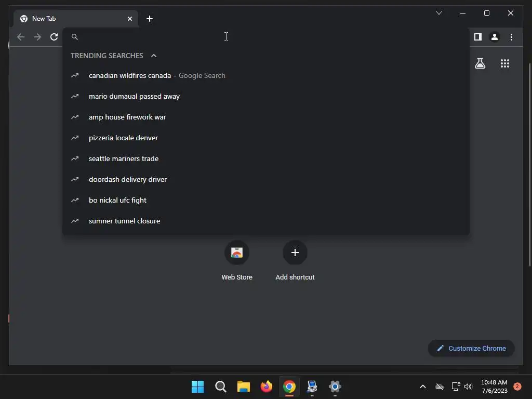Select suggestion sumner tunnel closure

(x=266, y=221)
